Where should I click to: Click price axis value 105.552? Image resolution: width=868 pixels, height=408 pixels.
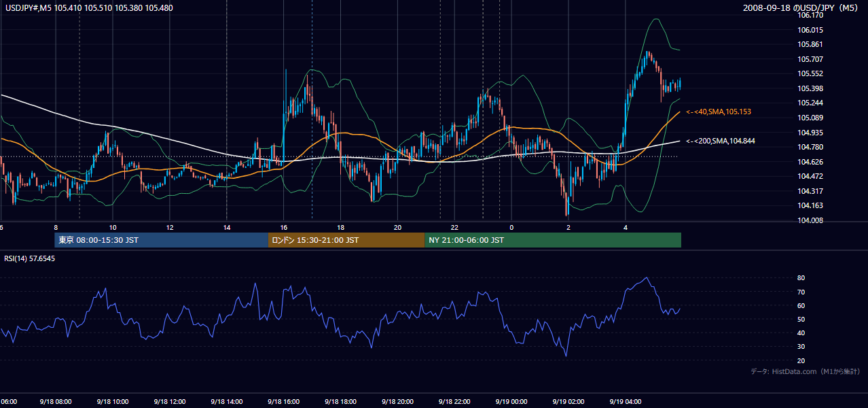click(x=810, y=73)
